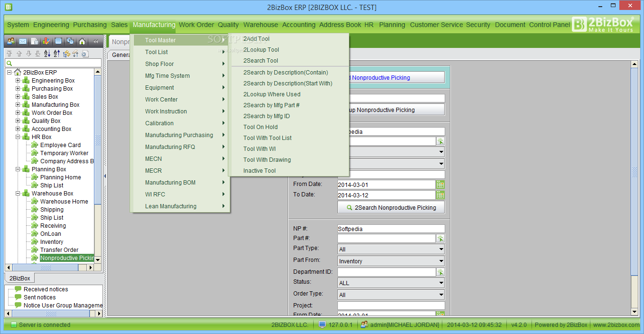Click the navigation tree vertical scrollbar thumb

click(98, 140)
